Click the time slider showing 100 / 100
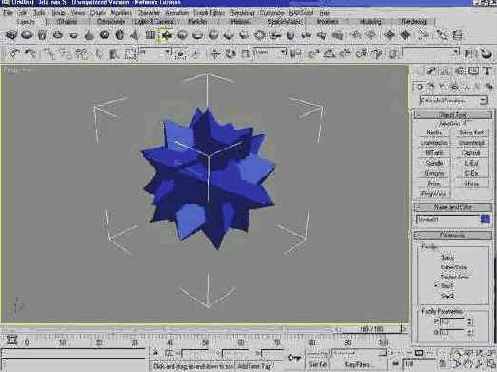 click(372, 329)
